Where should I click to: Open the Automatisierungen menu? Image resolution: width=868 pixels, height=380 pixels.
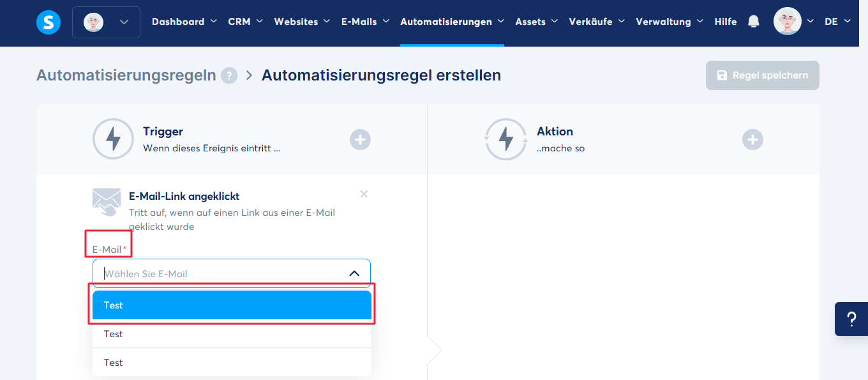click(453, 22)
